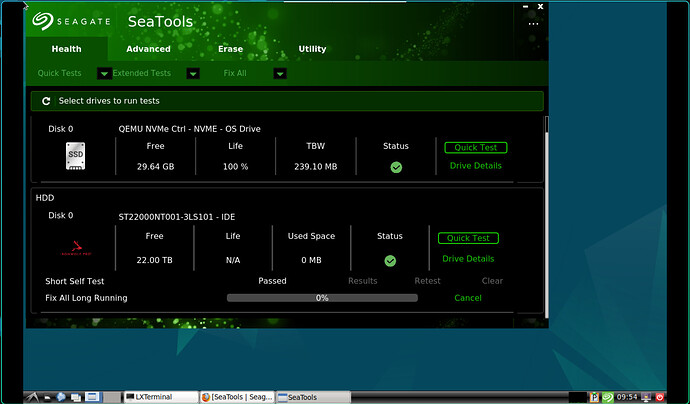690x404 pixels.
Task: Open the three-dot more options menu
Action: tap(533, 24)
